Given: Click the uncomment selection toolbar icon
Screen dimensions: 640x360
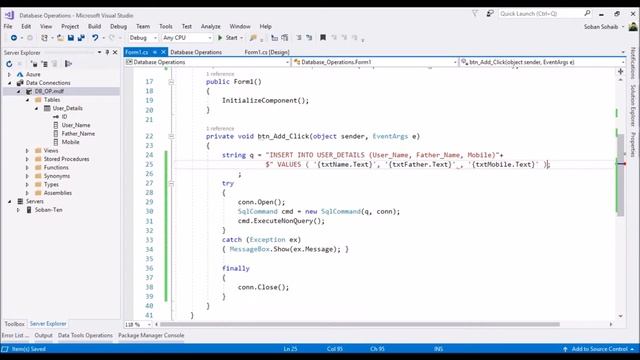Looking at the screenshot, I should tap(309, 38).
